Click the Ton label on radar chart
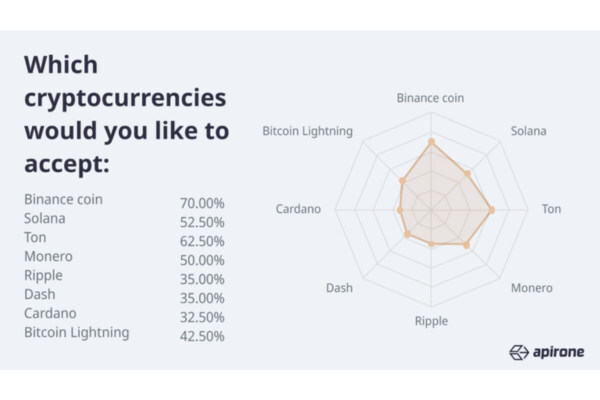The width and height of the screenshot is (600, 400). coord(551,209)
